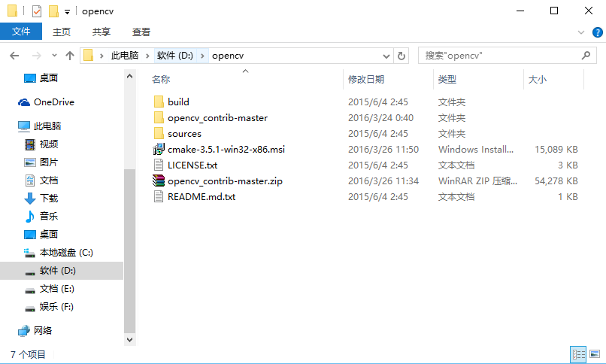
Task: Expand the ribbon with the chevron
Action: (581, 32)
